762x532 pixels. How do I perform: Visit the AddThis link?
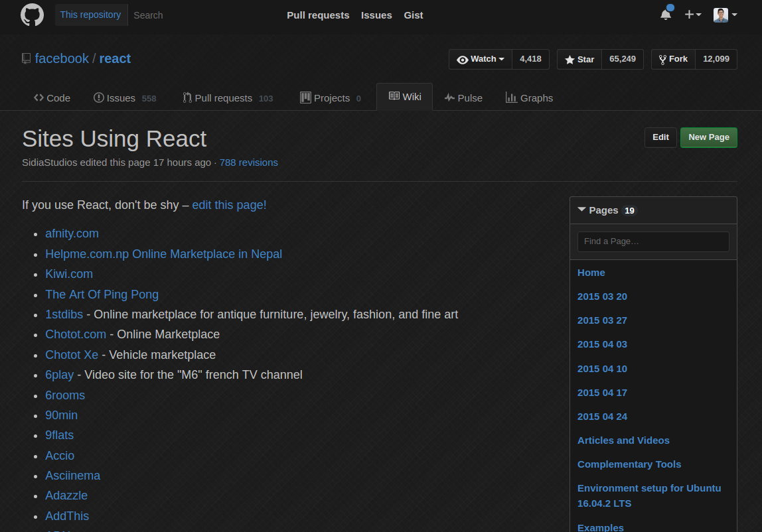point(67,516)
